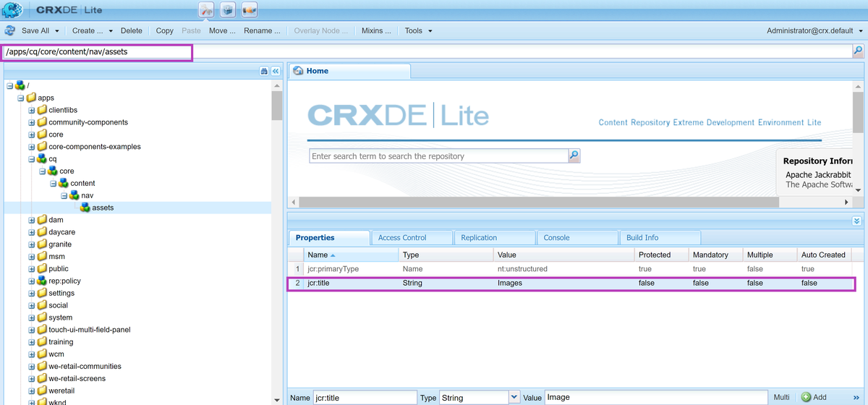
Task: Switch to the Console tab
Action: pyautogui.click(x=576, y=237)
